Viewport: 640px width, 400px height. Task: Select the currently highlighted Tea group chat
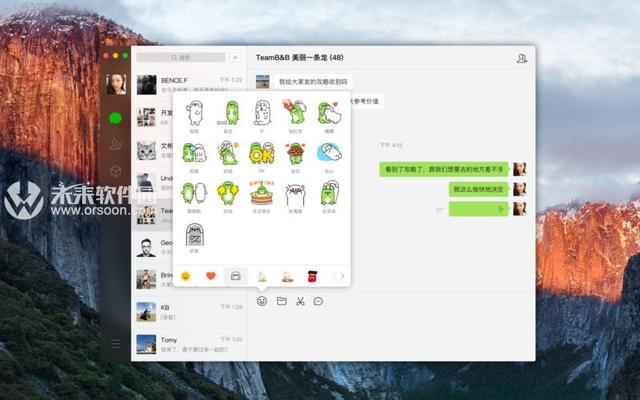click(153, 215)
